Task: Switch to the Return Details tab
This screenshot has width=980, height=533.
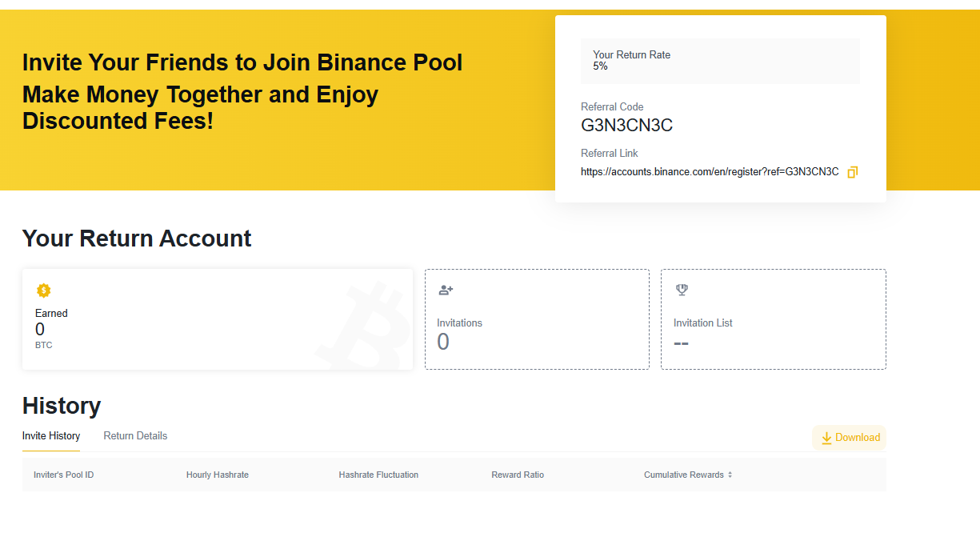Action: 135,436
